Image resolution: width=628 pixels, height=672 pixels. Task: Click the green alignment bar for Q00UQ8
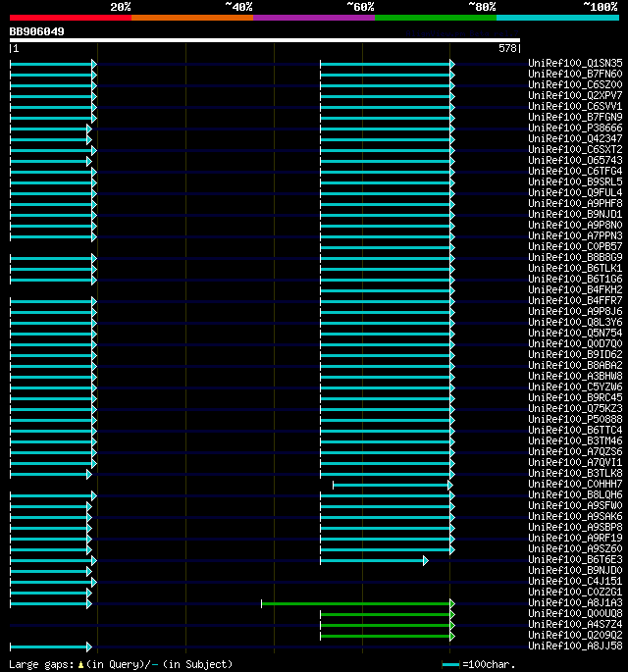click(388, 614)
